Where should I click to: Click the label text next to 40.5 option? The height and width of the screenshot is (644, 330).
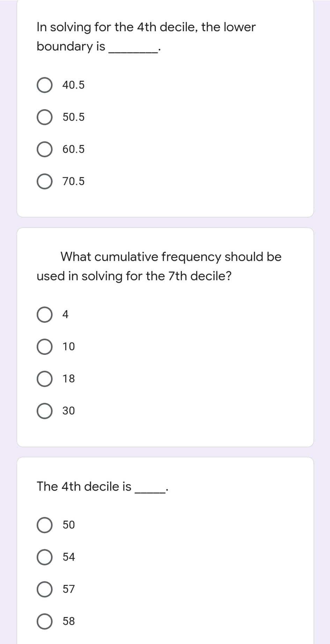[73, 84]
